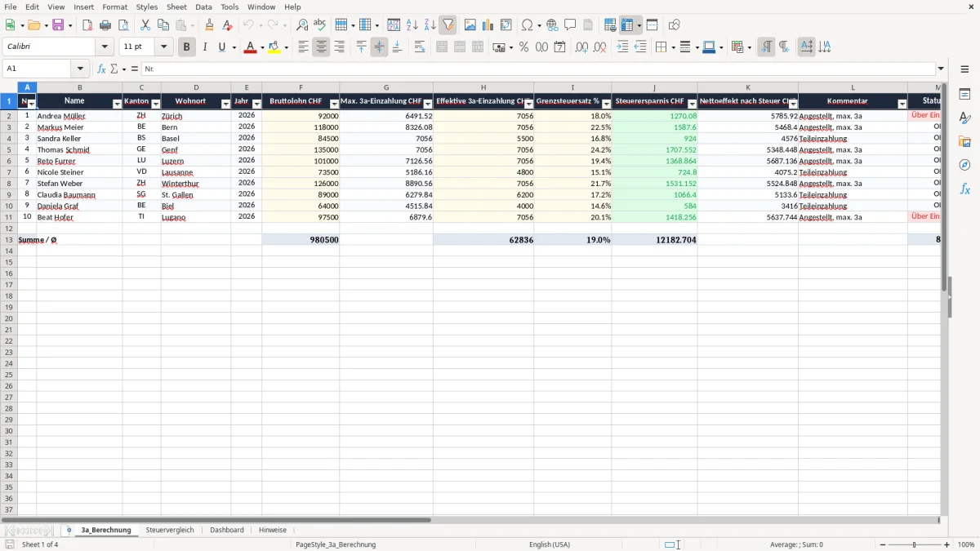Screen dimensions: 980x551
Task: Insert an image
Action: 470,25
